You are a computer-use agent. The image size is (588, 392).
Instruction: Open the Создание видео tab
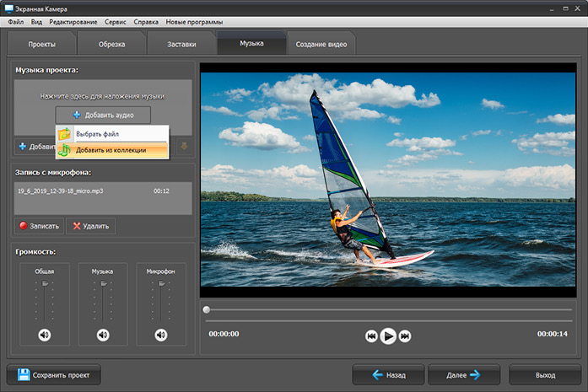pyautogui.click(x=321, y=44)
